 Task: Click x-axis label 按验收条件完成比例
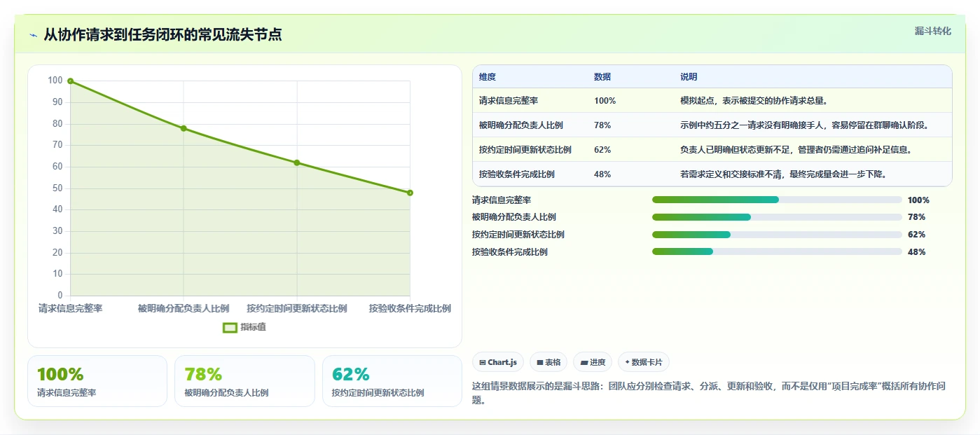(410, 308)
